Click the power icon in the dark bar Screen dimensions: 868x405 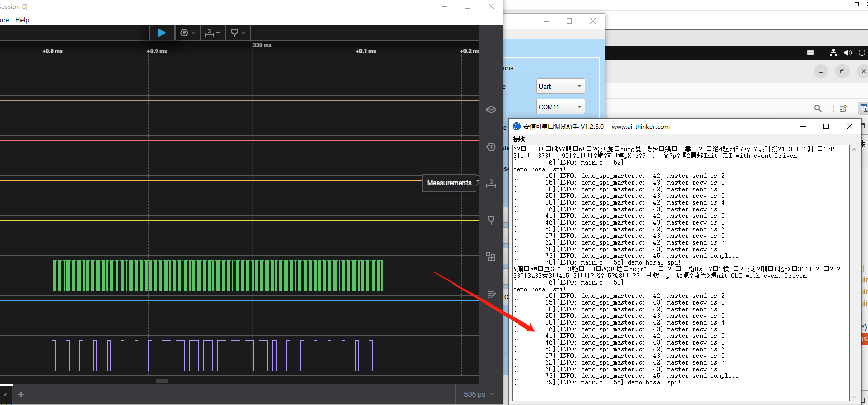pyautogui.click(x=862, y=53)
